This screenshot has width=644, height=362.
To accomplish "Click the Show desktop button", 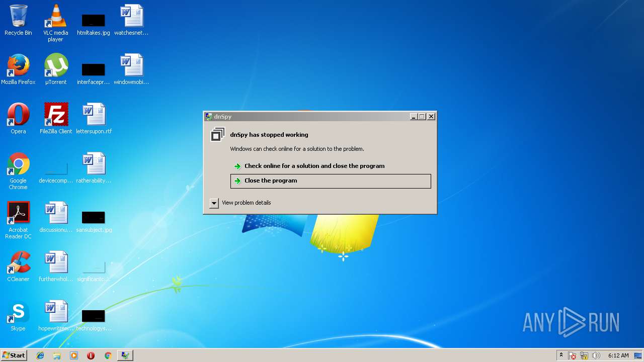I will pos(638,355).
